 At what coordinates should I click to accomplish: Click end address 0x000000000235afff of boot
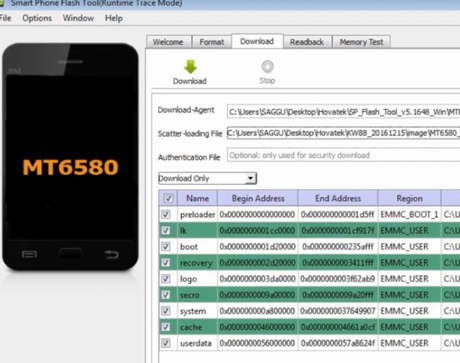[x=338, y=247]
